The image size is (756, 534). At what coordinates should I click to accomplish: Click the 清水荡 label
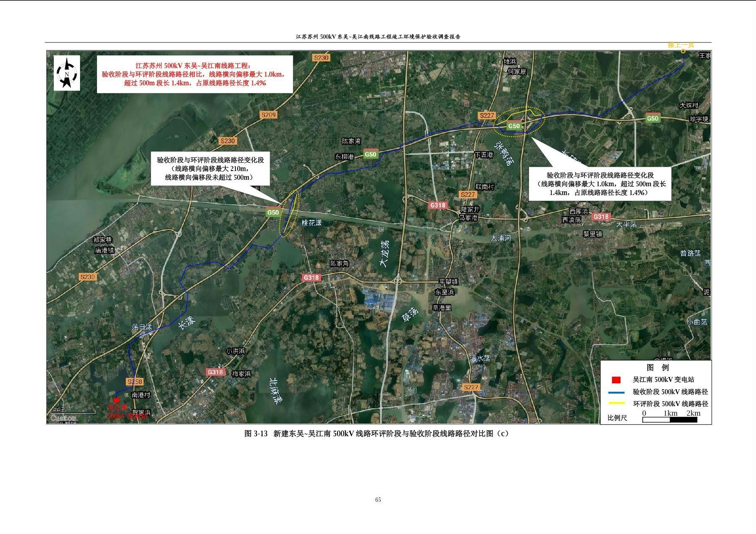[x=480, y=358]
